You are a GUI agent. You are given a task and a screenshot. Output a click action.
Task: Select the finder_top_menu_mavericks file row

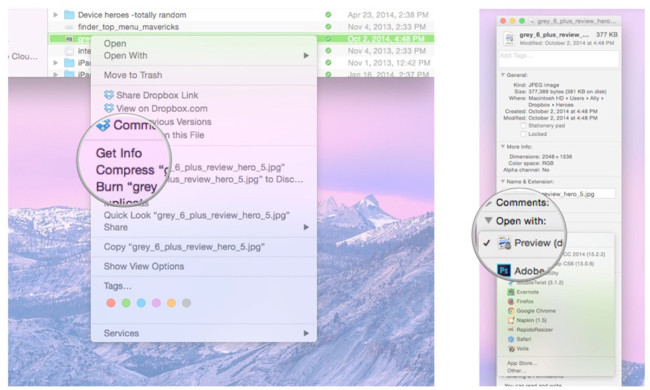(241, 27)
